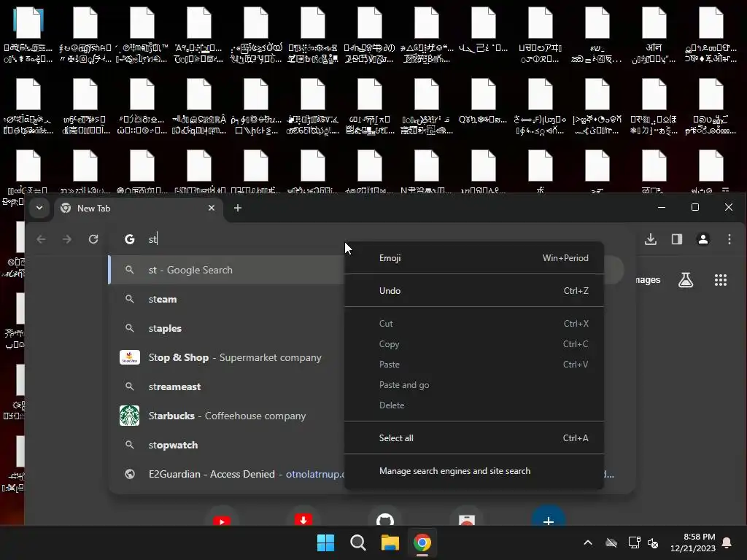This screenshot has width=747, height=560.
Task: Open the Search Labs flask icon
Action: tap(686, 280)
